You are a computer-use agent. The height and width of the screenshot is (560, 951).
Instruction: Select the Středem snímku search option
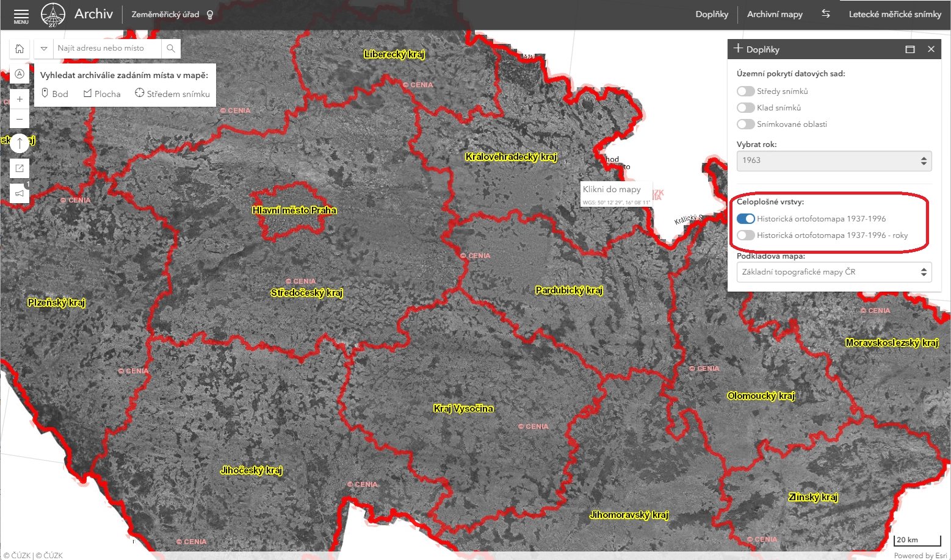(x=172, y=94)
